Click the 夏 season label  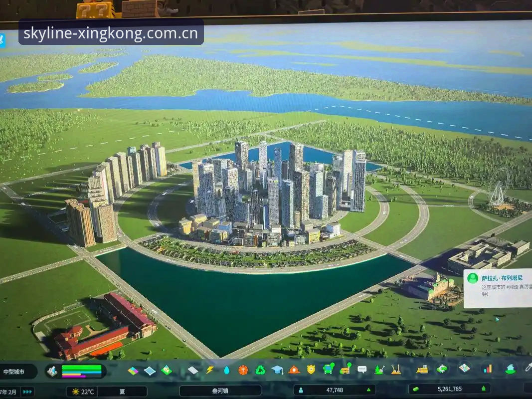[x=123, y=392]
